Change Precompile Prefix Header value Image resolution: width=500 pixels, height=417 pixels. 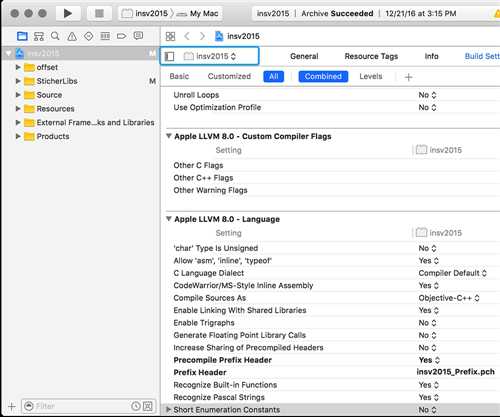point(429,360)
